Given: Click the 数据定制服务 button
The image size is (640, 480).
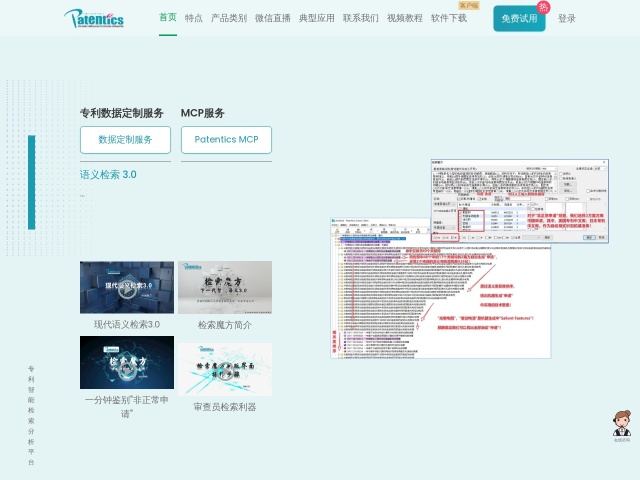Looking at the screenshot, I should (125, 140).
